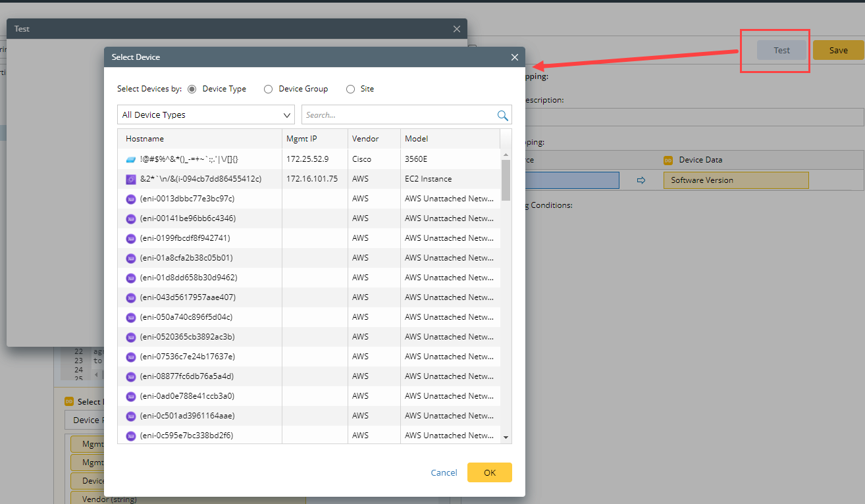Click the EC2 instance device icon
Screen dimensions: 865x504
[130, 179]
